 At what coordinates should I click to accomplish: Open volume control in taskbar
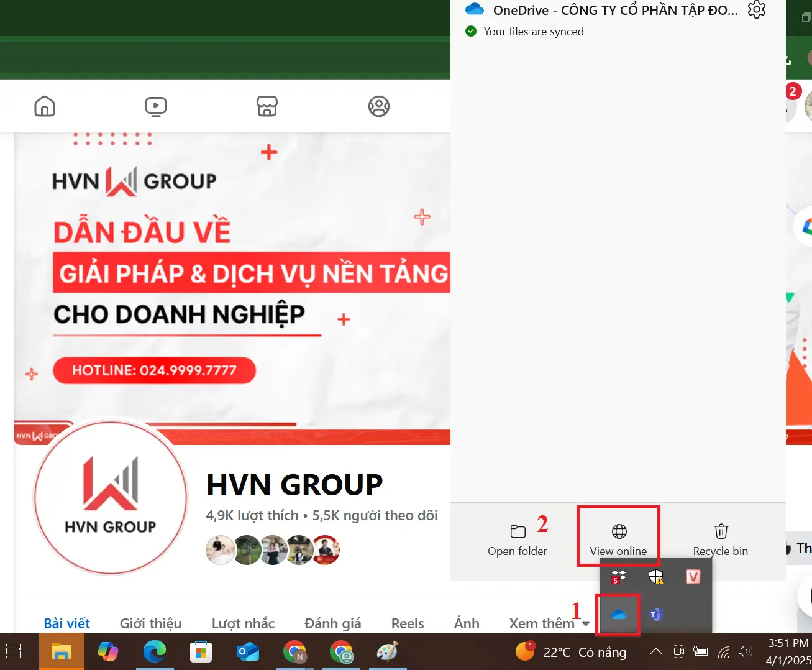coord(744,652)
